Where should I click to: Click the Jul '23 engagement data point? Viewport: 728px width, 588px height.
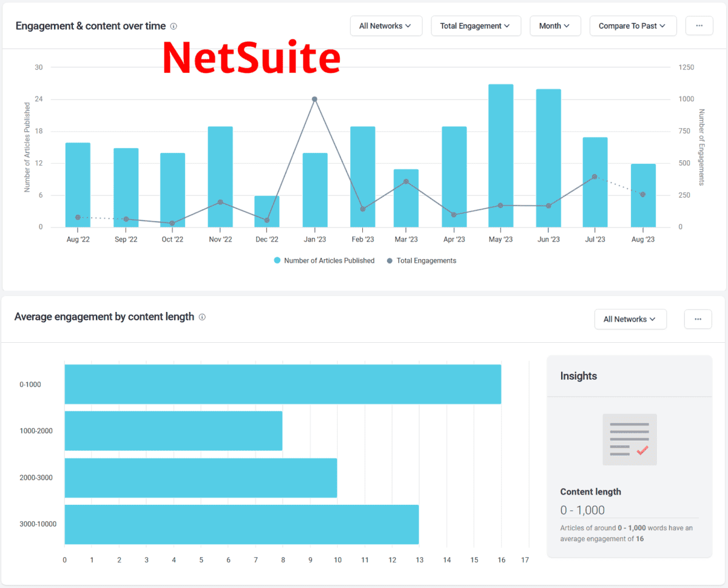pos(595,177)
